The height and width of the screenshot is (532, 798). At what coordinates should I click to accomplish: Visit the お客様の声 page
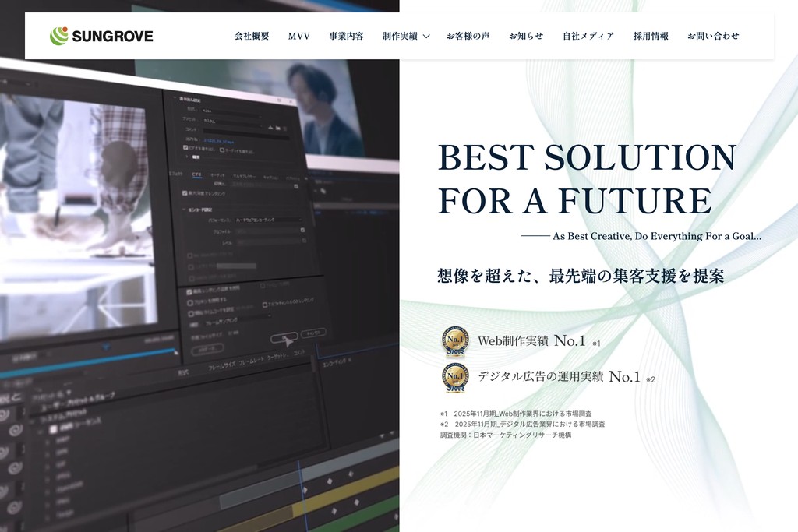click(x=468, y=36)
